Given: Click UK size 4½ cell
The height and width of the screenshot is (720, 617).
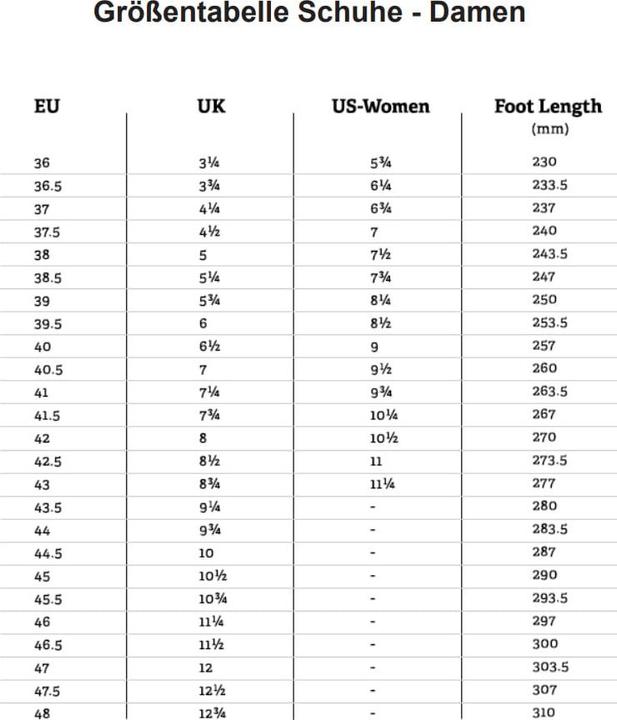Looking at the screenshot, I should (209, 232).
